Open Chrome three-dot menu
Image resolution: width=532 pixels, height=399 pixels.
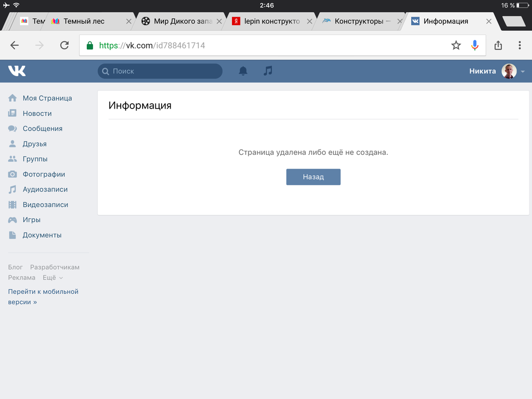(x=519, y=45)
